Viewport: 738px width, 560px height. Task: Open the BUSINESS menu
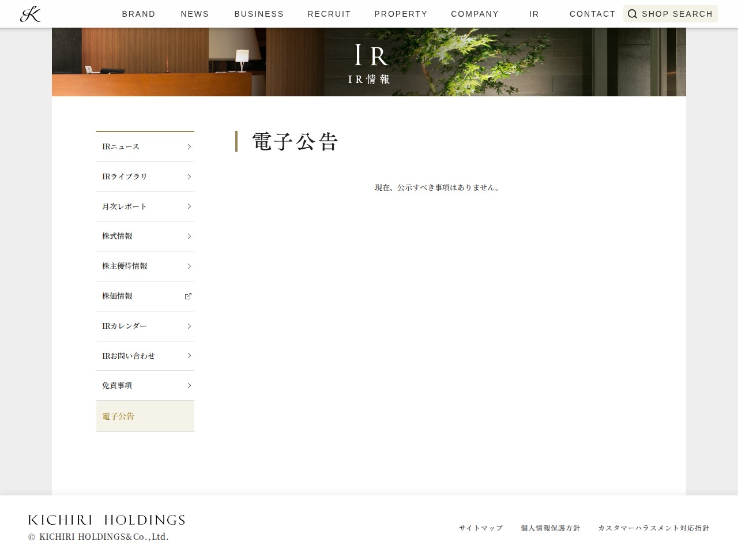259,14
